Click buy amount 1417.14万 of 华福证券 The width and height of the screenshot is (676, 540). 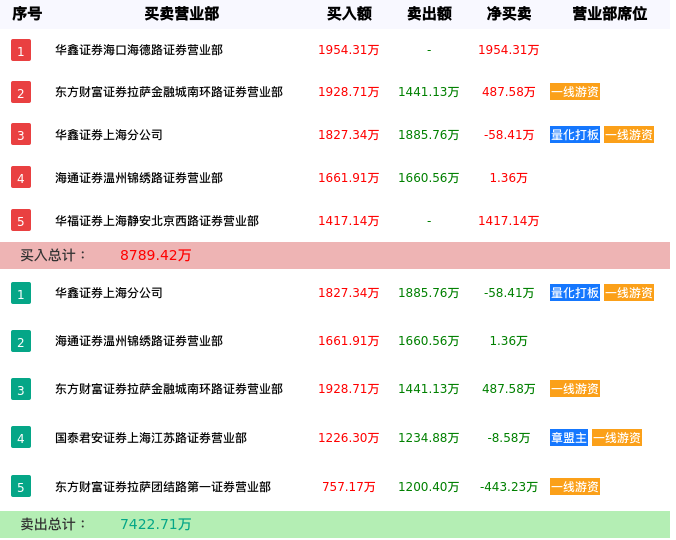(349, 221)
